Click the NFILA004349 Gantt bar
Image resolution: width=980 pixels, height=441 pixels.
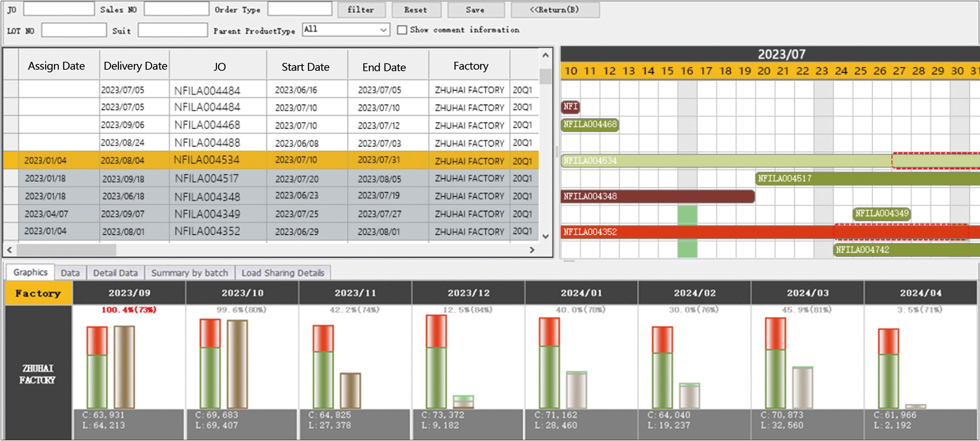click(x=881, y=214)
